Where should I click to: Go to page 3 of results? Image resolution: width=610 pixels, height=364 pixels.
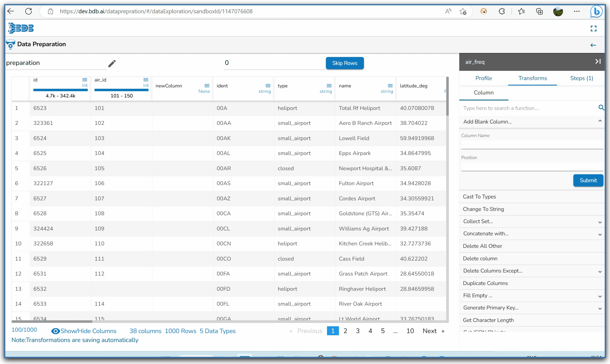tap(358, 331)
